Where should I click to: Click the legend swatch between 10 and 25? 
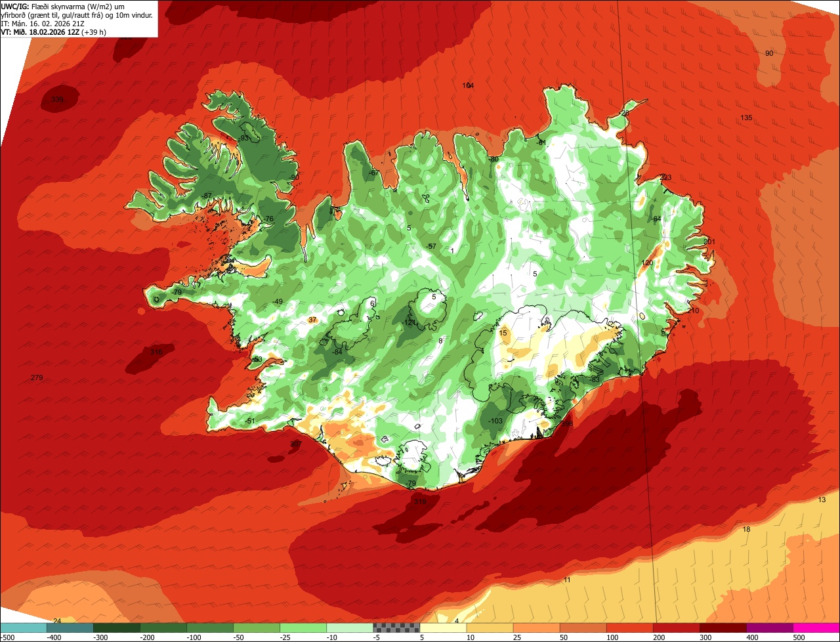[x=490, y=628]
